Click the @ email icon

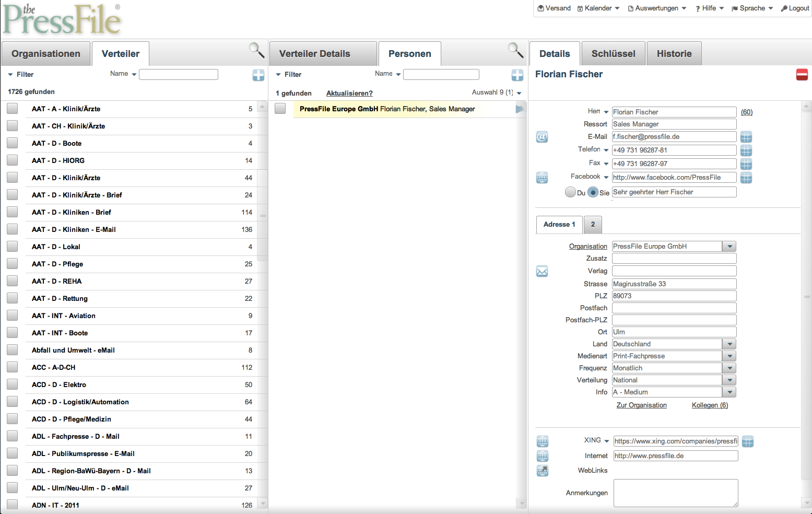(542, 137)
